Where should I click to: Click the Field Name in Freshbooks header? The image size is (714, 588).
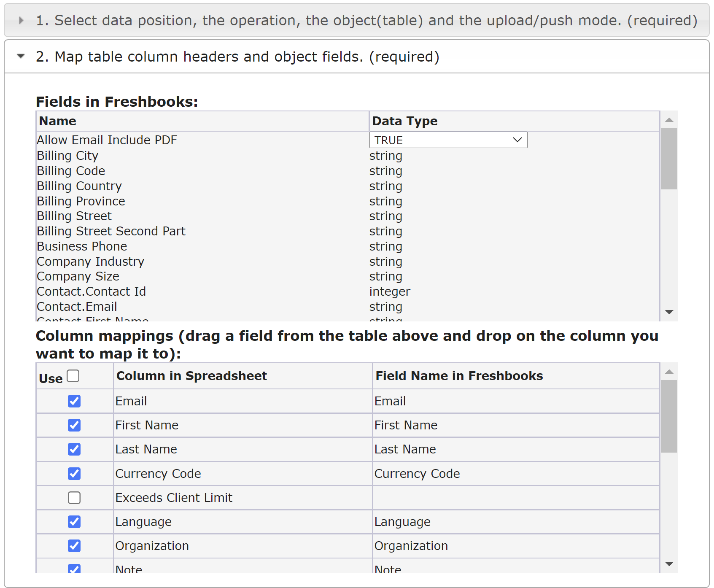pos(516,376)
